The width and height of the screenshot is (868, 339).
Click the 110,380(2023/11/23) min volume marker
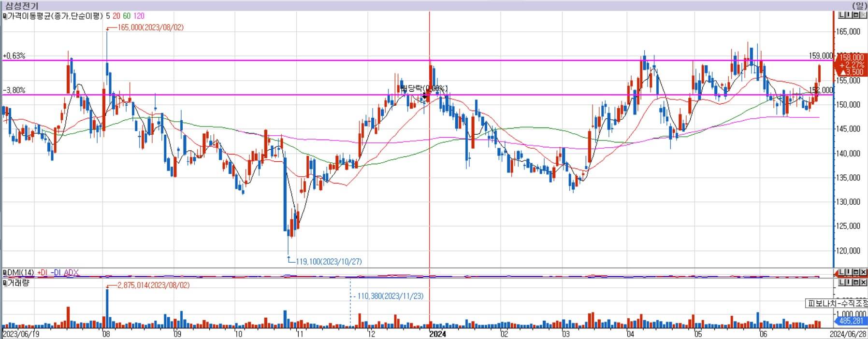[391, 296]
